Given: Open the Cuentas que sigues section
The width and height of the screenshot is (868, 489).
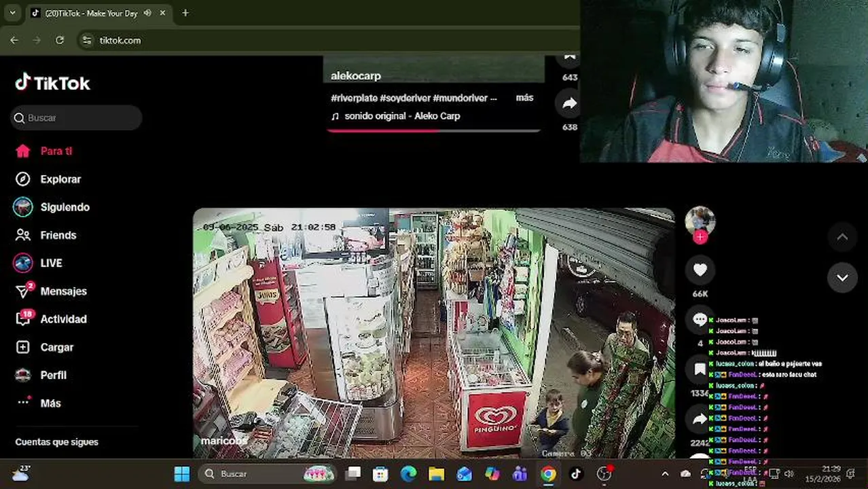Looking at the screenshot, I should [x=57, y=442].
